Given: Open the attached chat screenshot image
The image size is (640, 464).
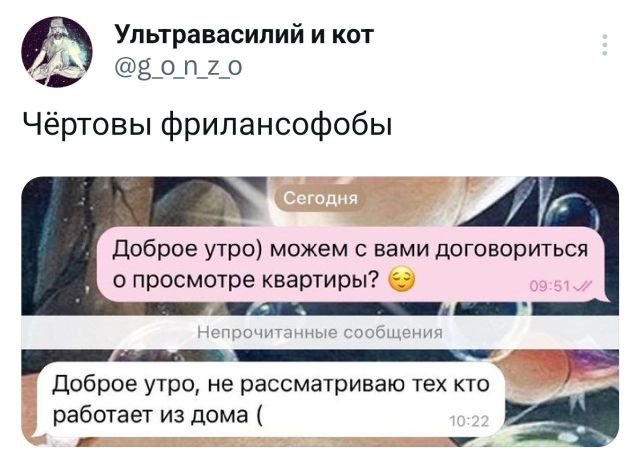Looking at the screenshot, I should [x=320, y=311].
